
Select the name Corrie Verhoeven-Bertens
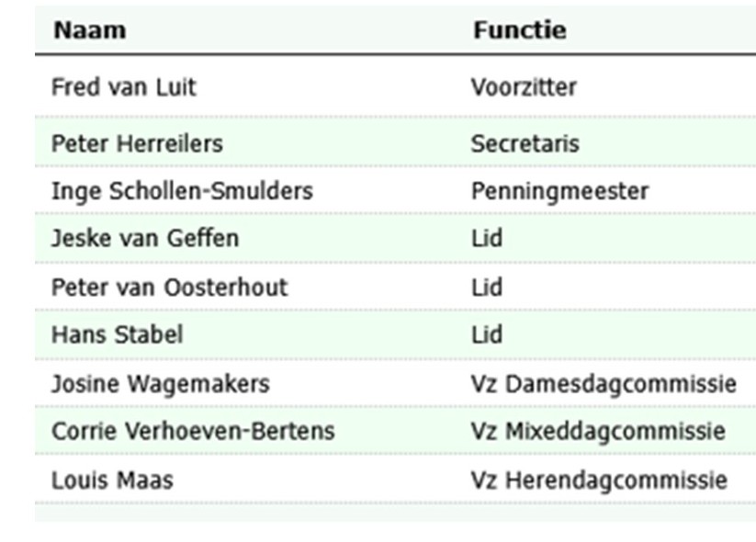pyautogui.click(x=193, y=431)
